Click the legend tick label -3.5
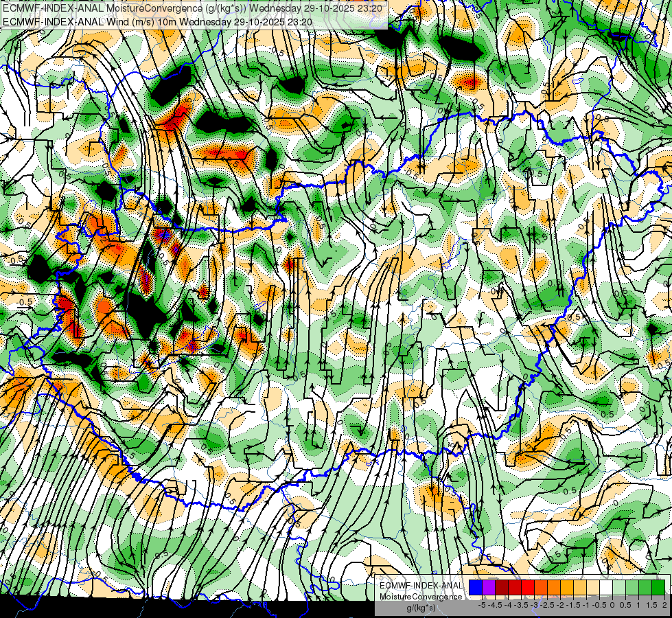The image size is (672, 618). tap(521, 605)
